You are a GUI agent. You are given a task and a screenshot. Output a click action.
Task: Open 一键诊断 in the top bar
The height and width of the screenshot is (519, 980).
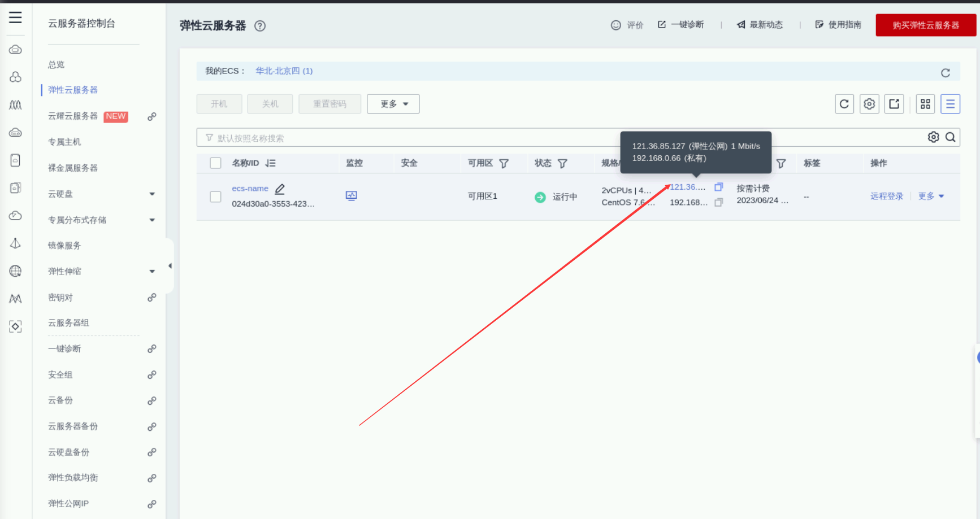[x=680, y=25]
